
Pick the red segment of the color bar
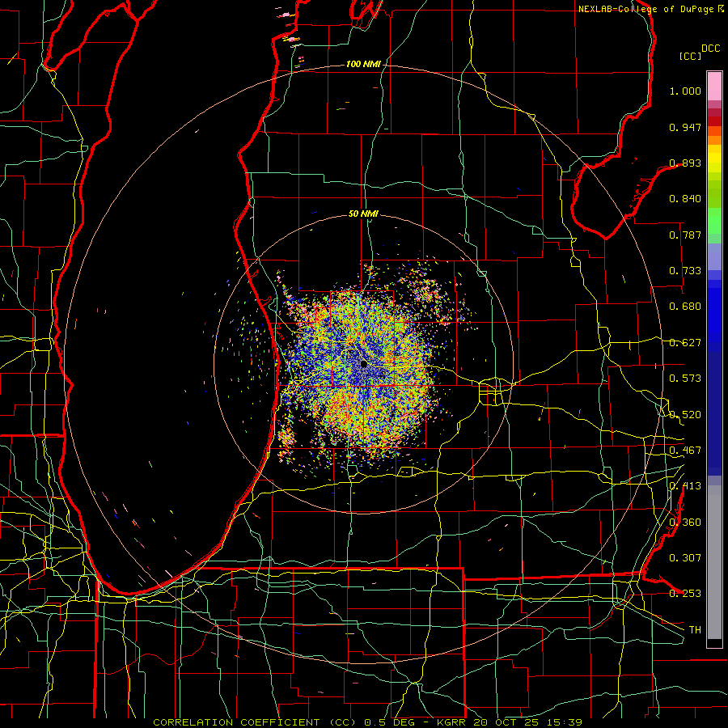point(714,121)
